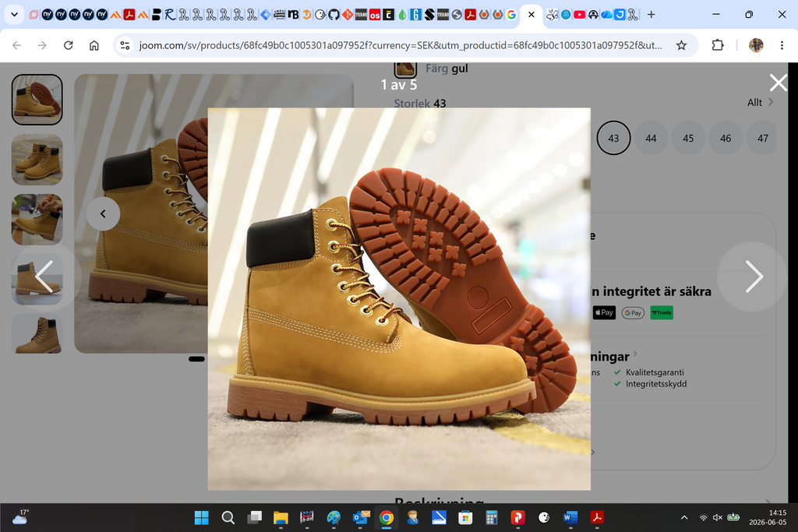The width and height of the screenshot is (798, 532).
Task: Bookmark this page with the star icon
Action: tap(681, 45)
